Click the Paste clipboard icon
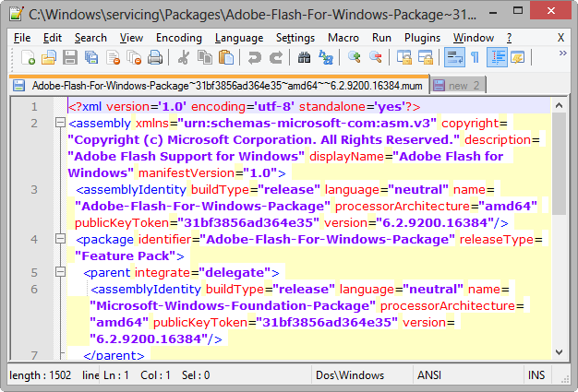Image resolution: width=578 pixels, height=392 pixels. 226,58
